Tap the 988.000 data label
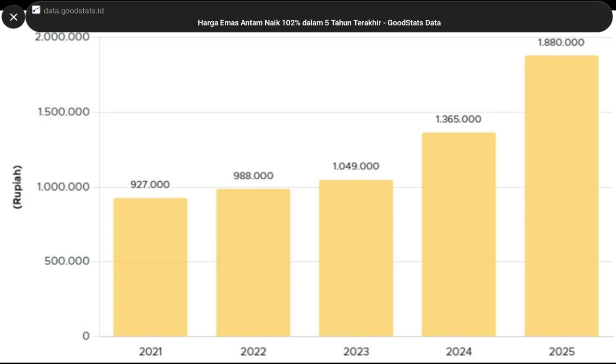 pos(253,176)
